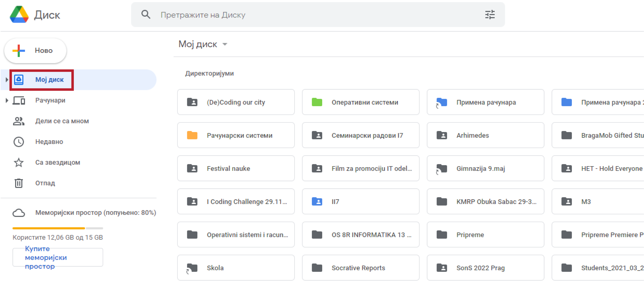644x289 pixels.
Task: Expand the Рачунари tree arrow
Action: [x=7, y=100]
